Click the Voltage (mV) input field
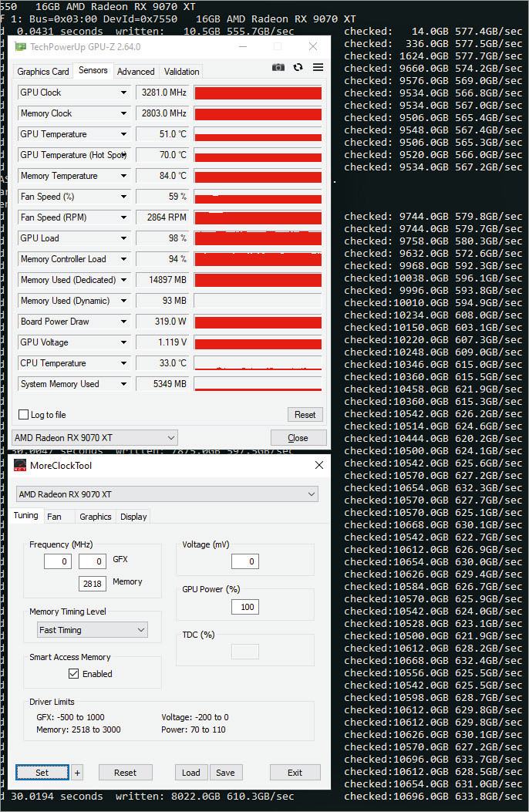Screen dimensions: 529x812 coord(244,561)
